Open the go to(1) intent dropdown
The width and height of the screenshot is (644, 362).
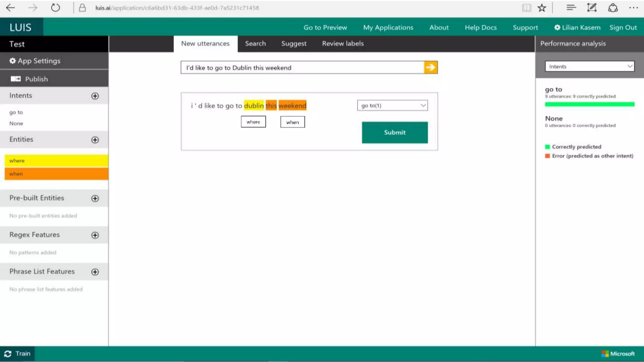point(392,106)
